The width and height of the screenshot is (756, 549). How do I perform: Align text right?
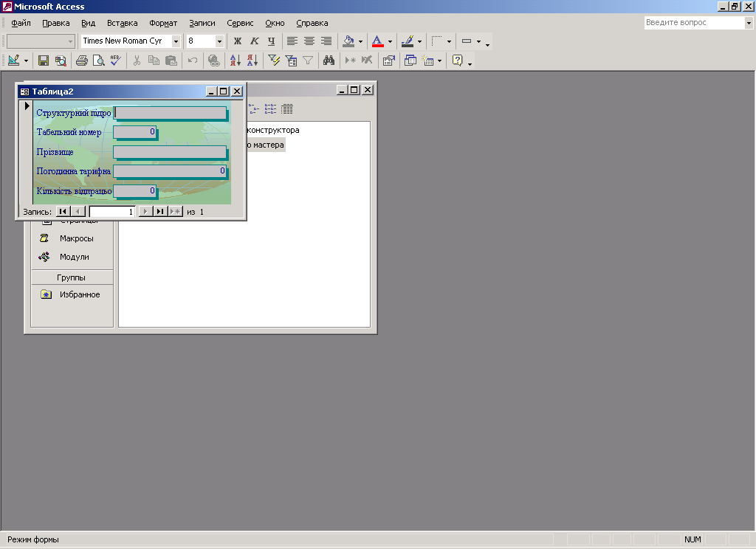point(326,41)
